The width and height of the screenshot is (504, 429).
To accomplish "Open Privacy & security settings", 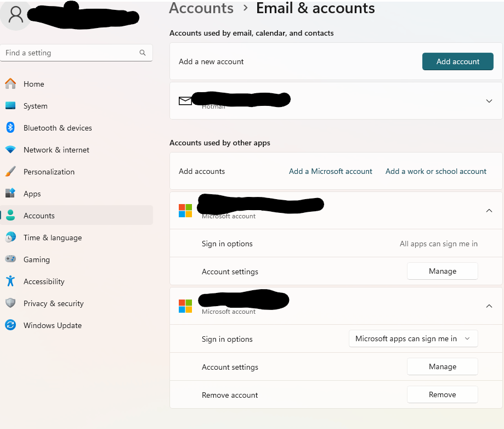I will click(76, 303).
